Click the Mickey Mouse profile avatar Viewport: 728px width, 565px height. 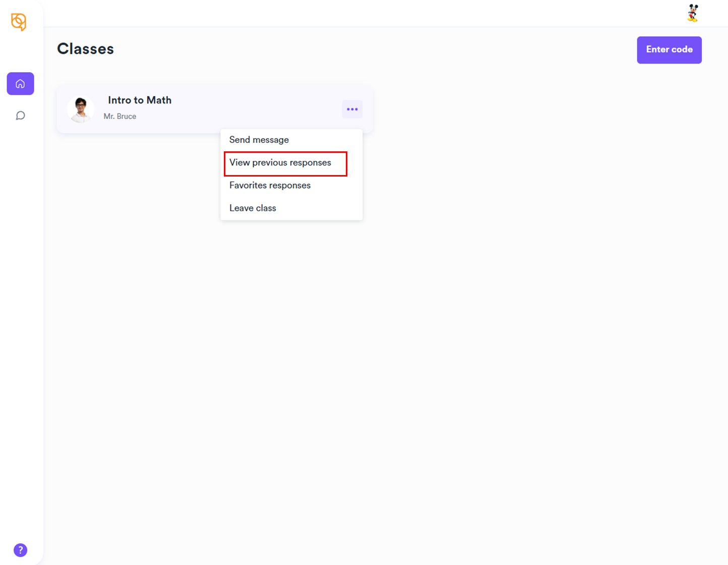click(693, 13)
